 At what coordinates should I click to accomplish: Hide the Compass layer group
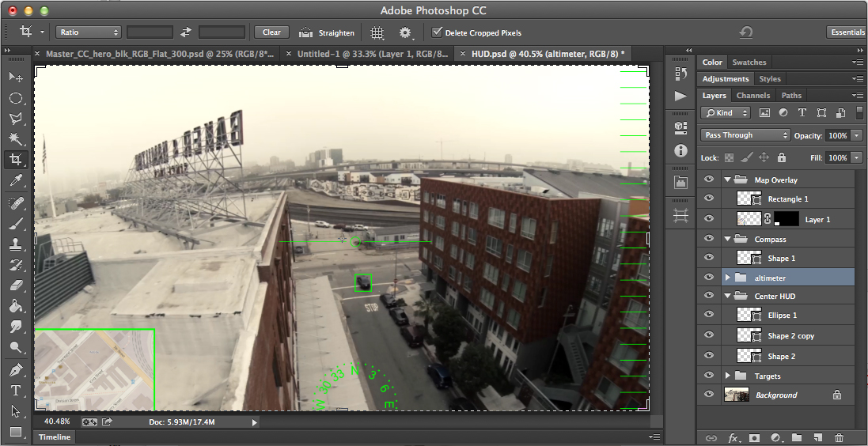click(x=708, y=239)
